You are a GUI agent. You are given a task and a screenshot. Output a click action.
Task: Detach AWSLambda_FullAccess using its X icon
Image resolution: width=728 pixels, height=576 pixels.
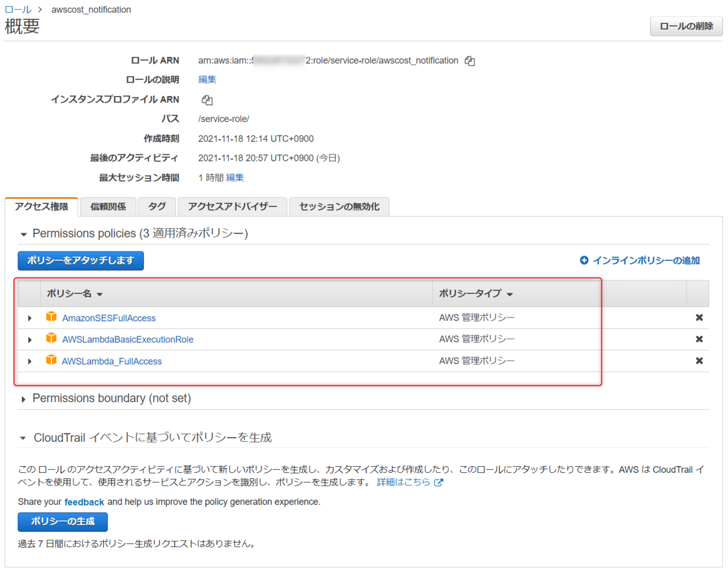(699, 361)
